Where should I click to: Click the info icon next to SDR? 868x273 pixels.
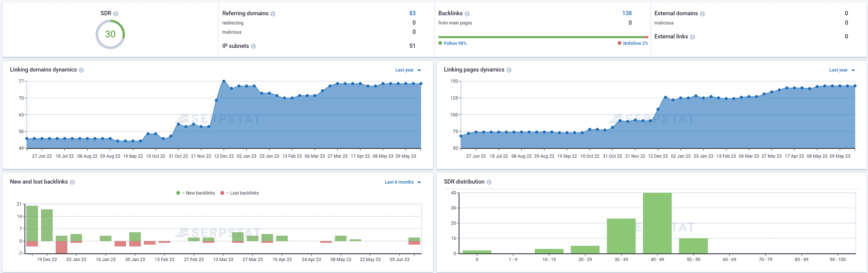[116, 14]
